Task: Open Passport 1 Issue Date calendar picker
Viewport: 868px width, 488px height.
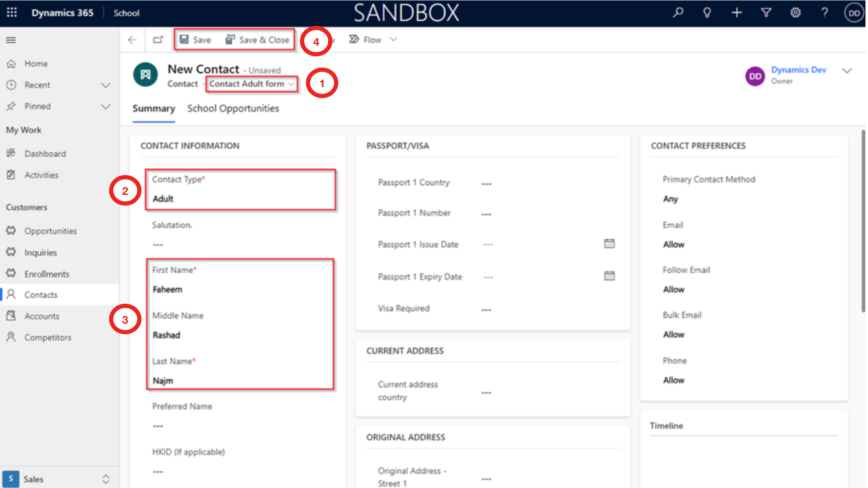Action: (609, 244)
